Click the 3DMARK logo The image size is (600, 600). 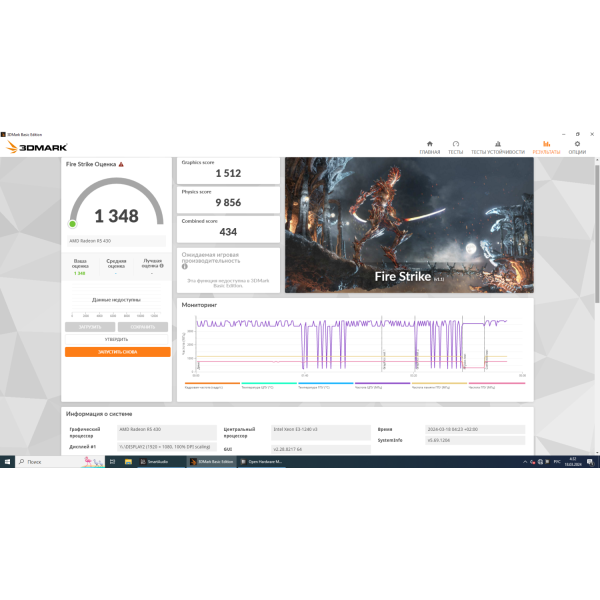tap(37, 147)
